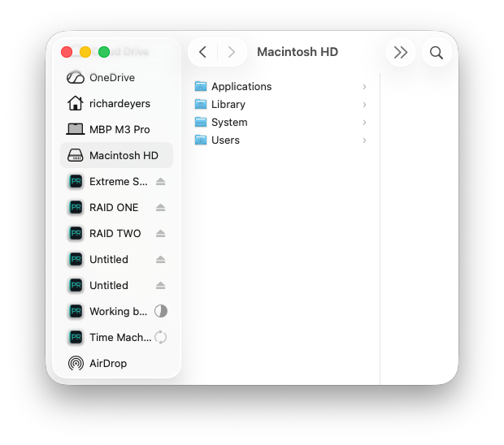The height and width of the screenshot is (445, 504).
Task: Zoom the window with green button
Action: (x=104, y=52)
